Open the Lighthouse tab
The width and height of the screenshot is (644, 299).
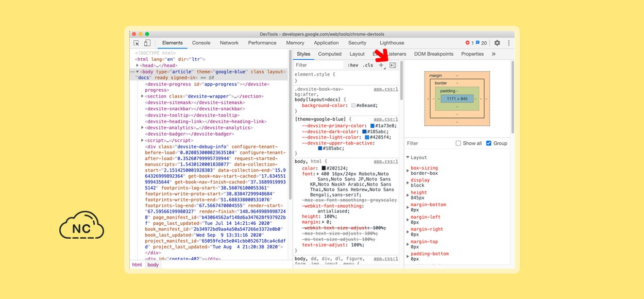pos(392,43)
